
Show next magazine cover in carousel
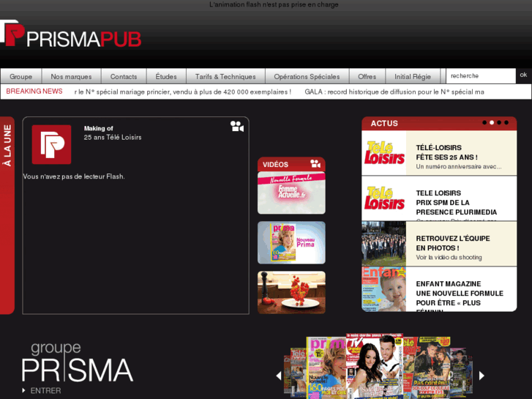(x=482, y=376)
